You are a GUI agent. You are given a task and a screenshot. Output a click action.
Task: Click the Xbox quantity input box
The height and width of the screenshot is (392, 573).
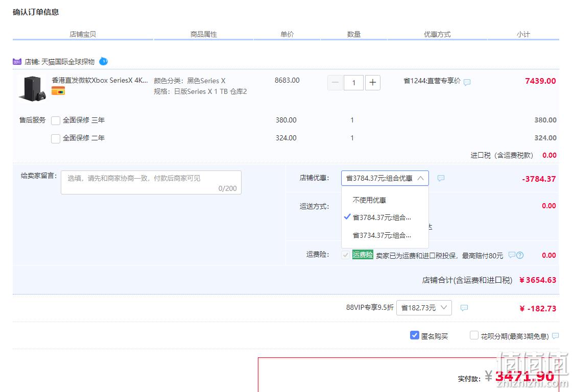click(x=353, y=83)
